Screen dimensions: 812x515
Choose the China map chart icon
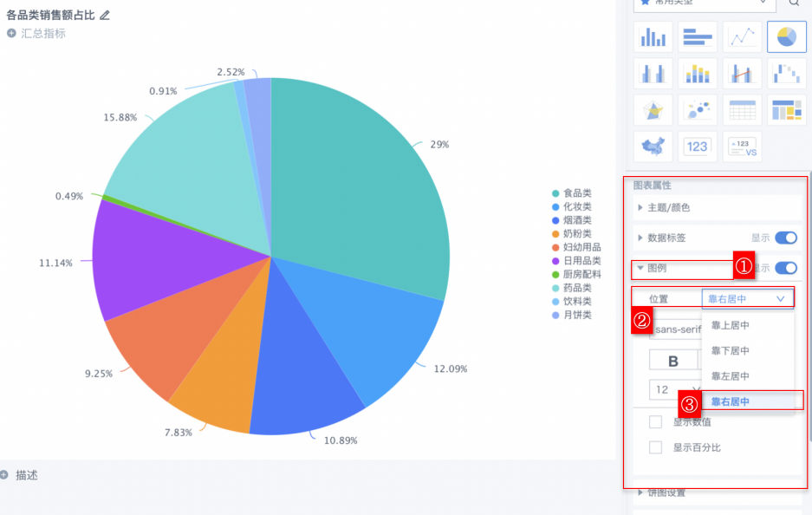click(x=653, y=147)
